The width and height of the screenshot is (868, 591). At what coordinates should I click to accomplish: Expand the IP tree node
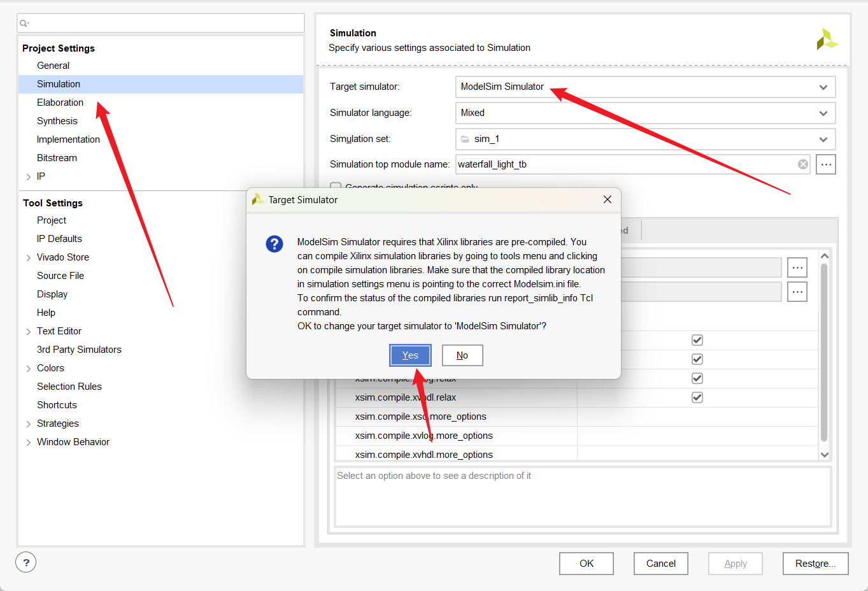click(x=28, y=176)
